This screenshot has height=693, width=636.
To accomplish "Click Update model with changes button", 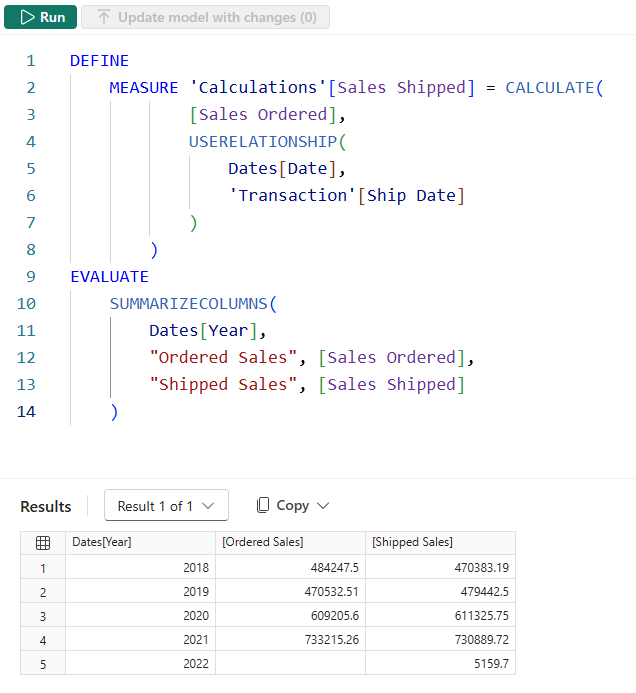I will [206, 17].
